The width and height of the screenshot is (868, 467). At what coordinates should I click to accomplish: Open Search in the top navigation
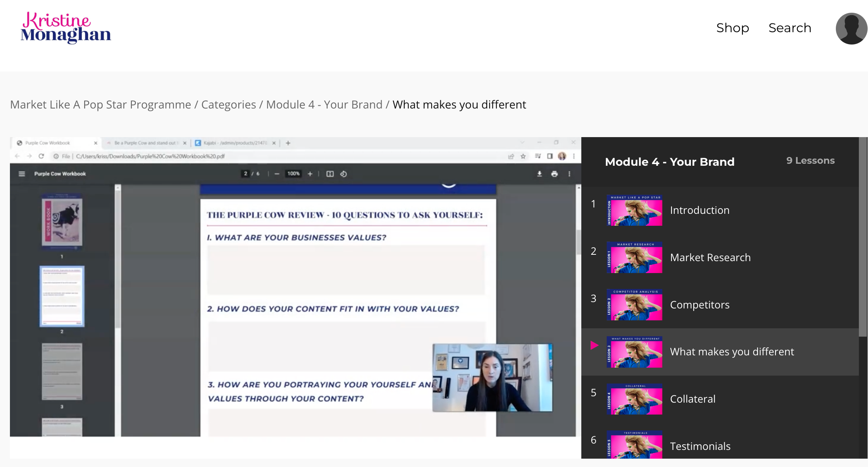pyautogui.click(x=789, y=28)
